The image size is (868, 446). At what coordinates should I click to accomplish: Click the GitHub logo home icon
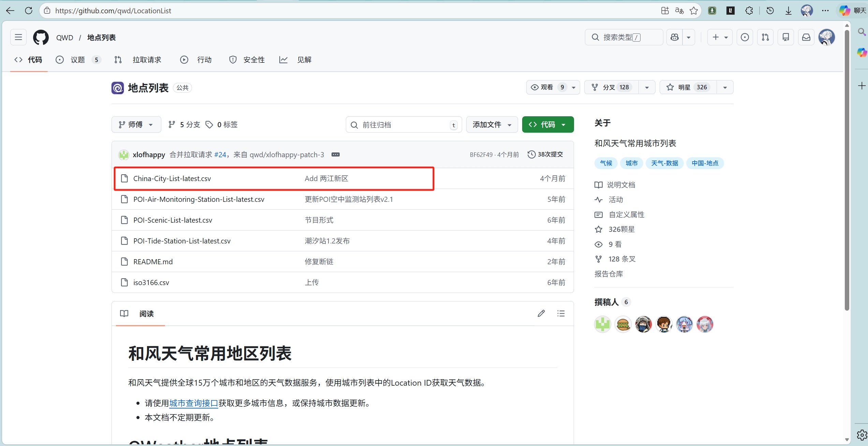(x=41, y=38)
